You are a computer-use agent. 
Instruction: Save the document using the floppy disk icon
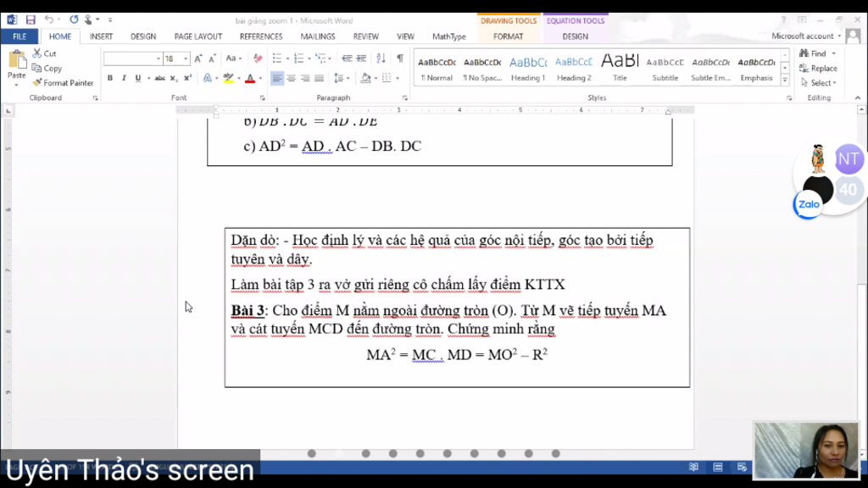[x=31, y=20]
